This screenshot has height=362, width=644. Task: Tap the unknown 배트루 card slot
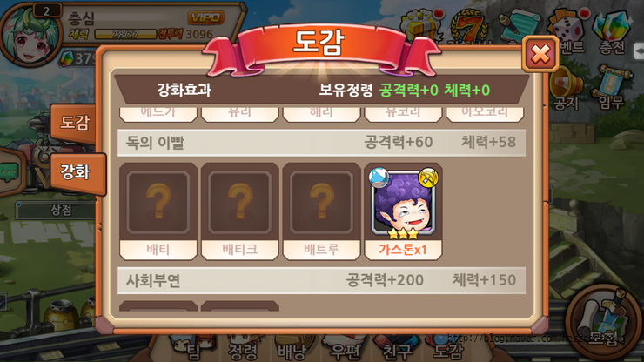point(321,211)
